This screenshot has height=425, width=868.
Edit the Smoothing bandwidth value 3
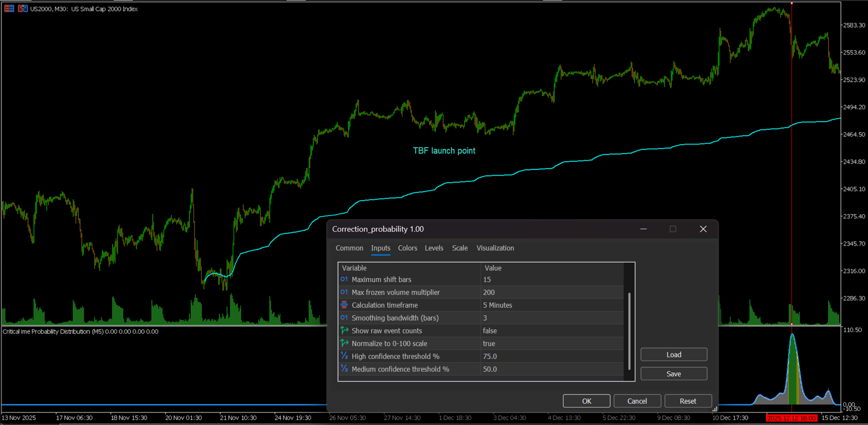coord(552,318)
